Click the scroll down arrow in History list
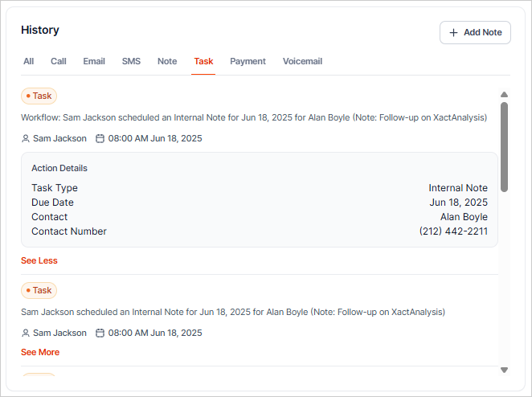532x397 pixels. [504, 370]
